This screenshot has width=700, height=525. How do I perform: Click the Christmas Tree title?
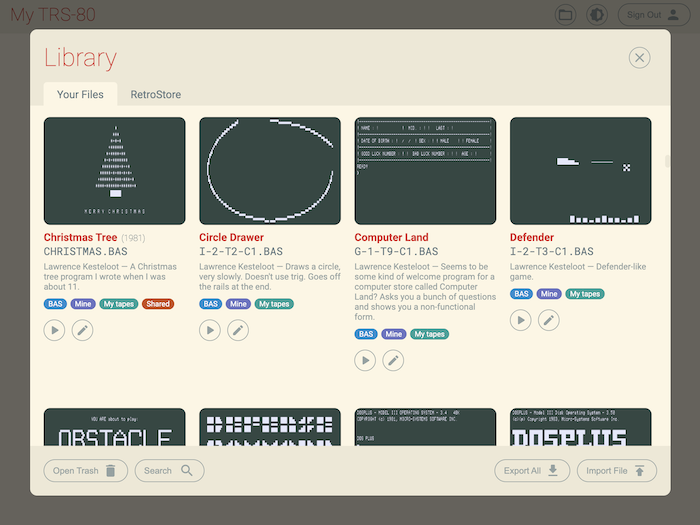tap(80, 238)
